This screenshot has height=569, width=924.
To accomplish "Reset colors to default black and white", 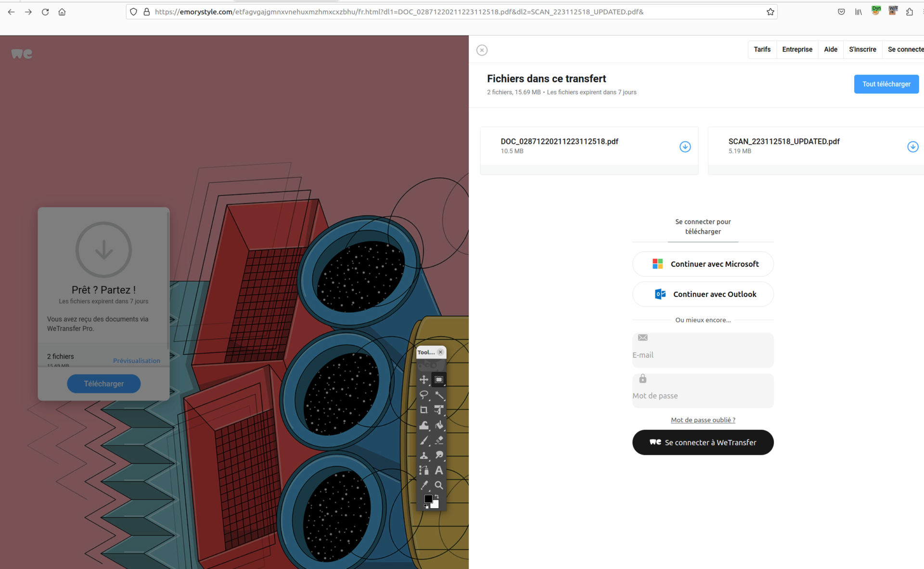I will (x=426, y=506).
